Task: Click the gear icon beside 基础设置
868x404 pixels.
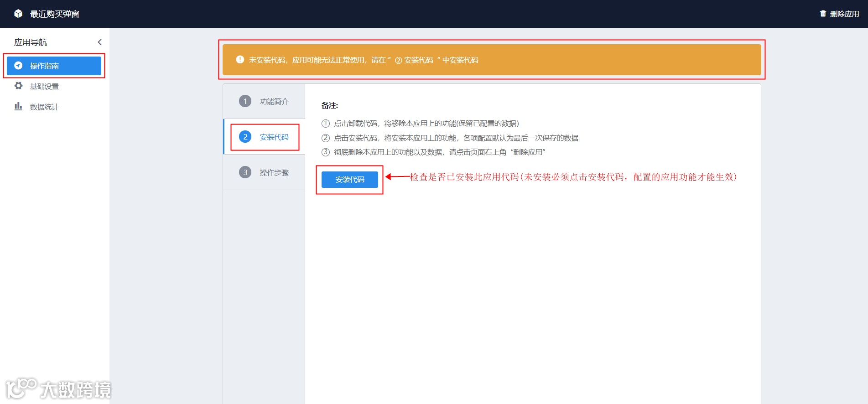Action: click(18, 86)
